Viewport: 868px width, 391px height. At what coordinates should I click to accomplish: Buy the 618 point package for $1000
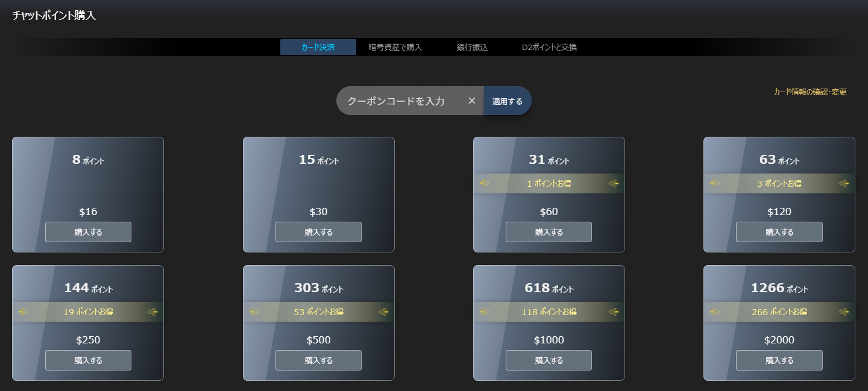click(549, 360)
